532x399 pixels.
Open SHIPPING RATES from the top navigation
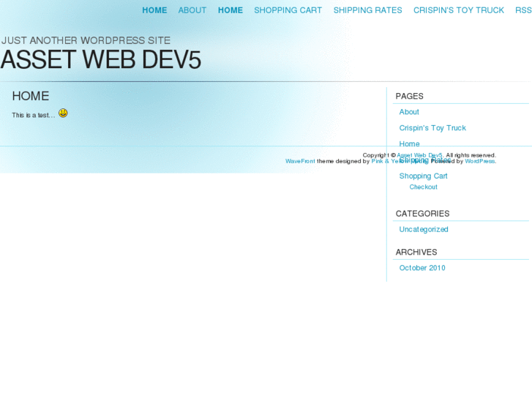click(367, 10)
